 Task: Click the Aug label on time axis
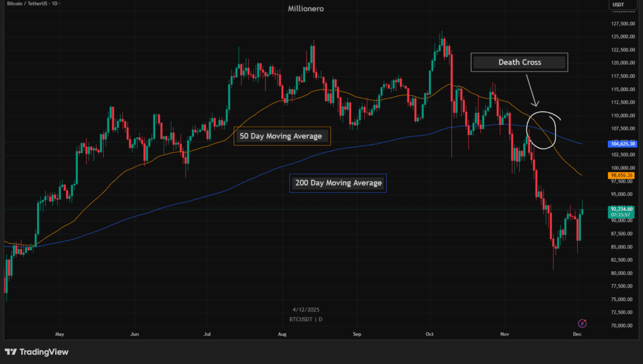(283, 335)
